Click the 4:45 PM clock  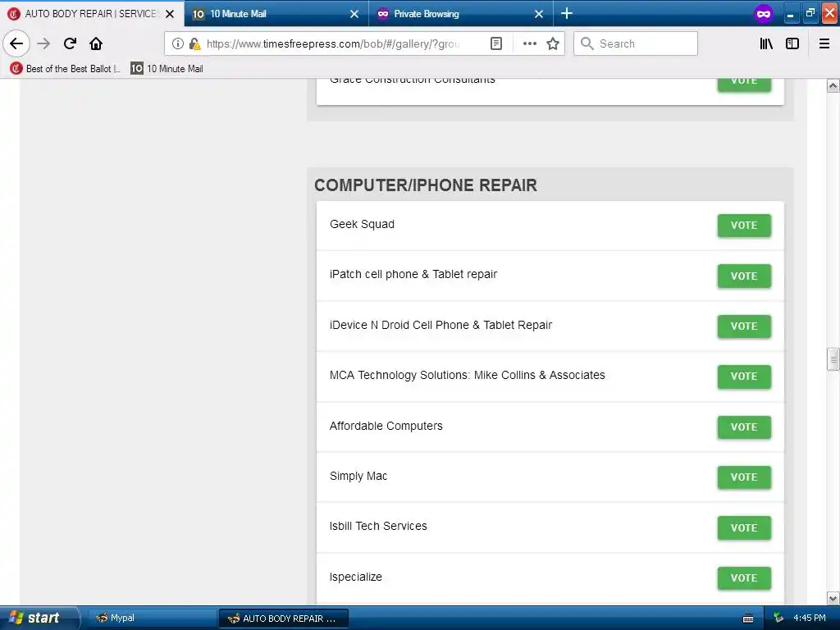[810, 619]
